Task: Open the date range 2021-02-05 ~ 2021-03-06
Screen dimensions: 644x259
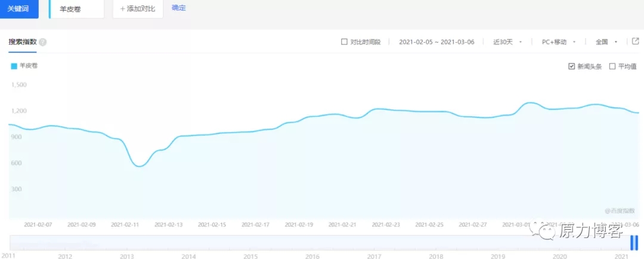Action: click(436, 42)
